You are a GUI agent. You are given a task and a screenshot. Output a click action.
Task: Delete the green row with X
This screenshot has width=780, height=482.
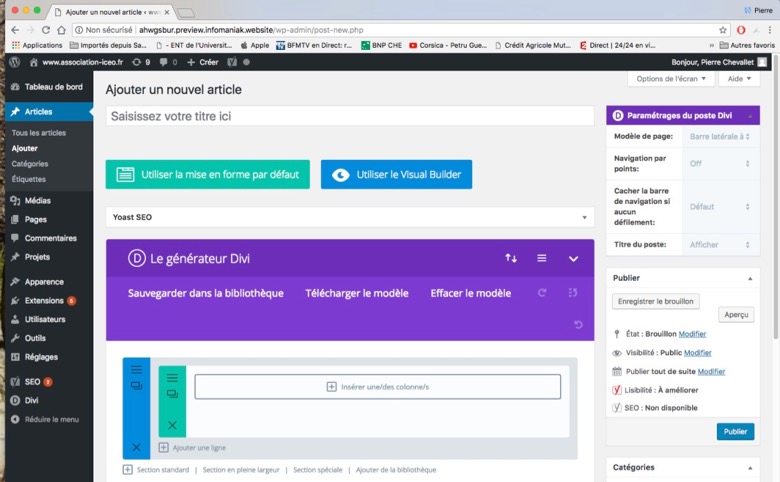172,425
